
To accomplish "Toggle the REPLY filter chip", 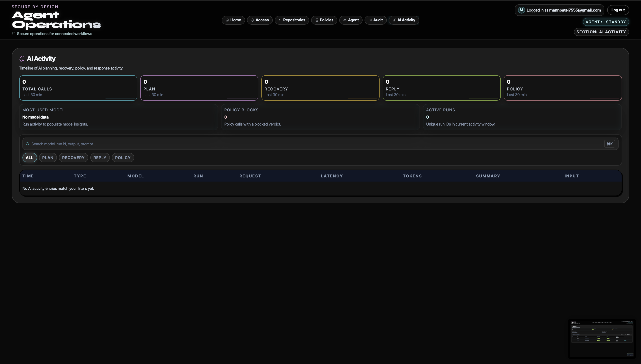I will [100, 158].
